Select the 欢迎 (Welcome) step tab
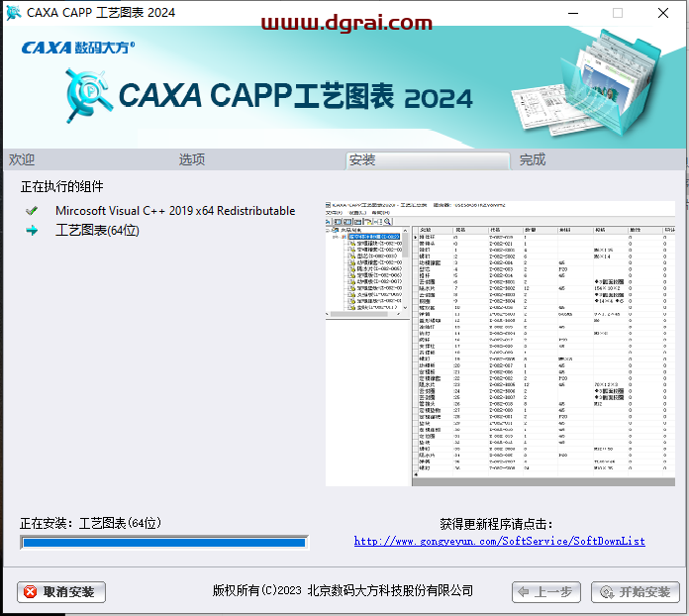The height and width of the screenshot is (616, 689). pyautogui.click(x=22, y=159)
